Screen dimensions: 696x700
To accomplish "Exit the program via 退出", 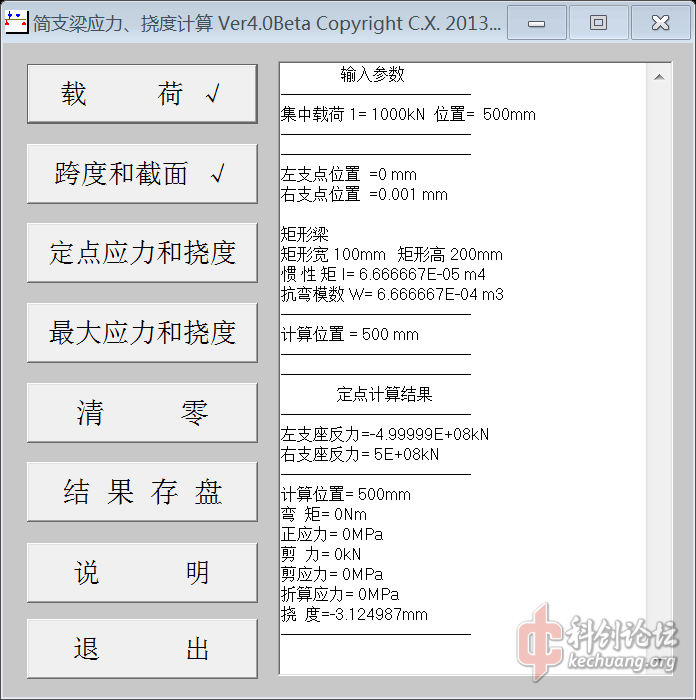I will click(141, 649).
